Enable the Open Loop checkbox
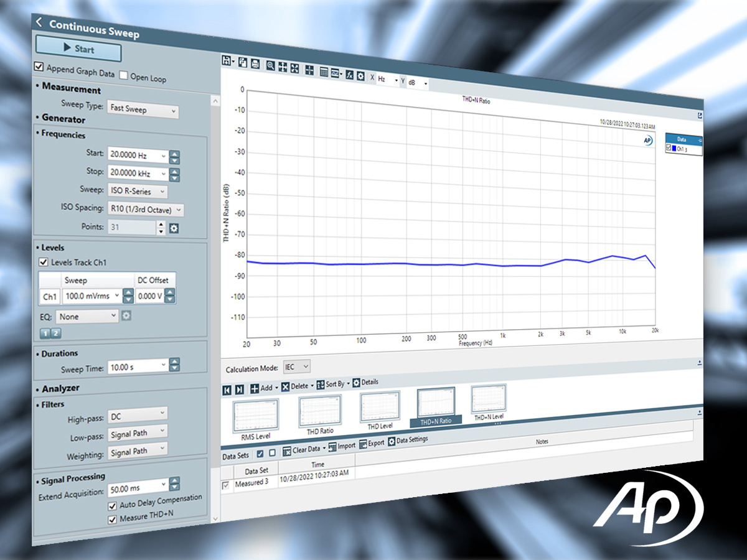This screenshot has width=747, height=560. (x=123, y=75)
